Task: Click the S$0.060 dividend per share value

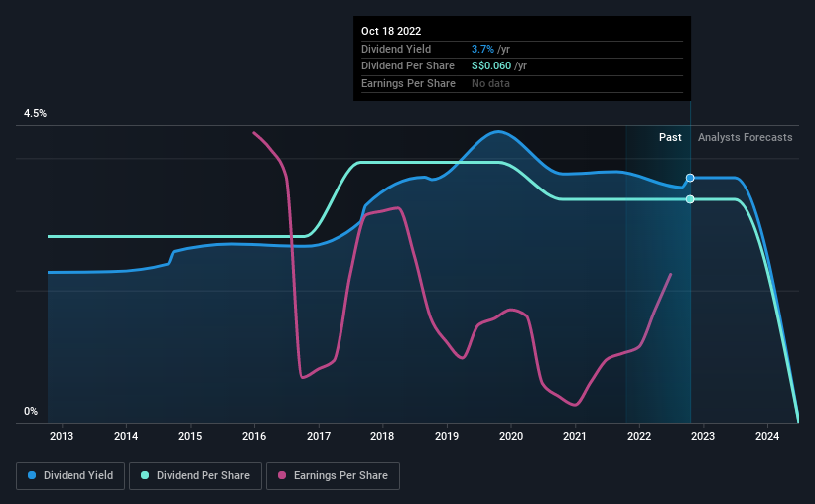Action: pos(491,66)
